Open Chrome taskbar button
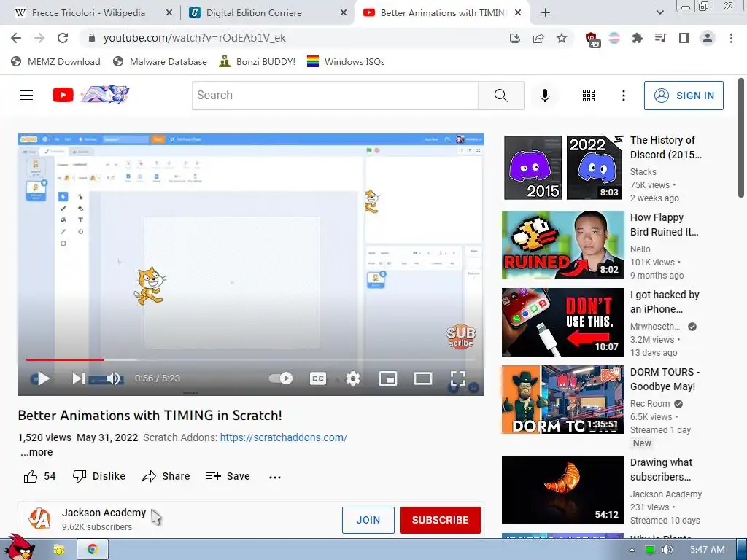 (93, 550)
